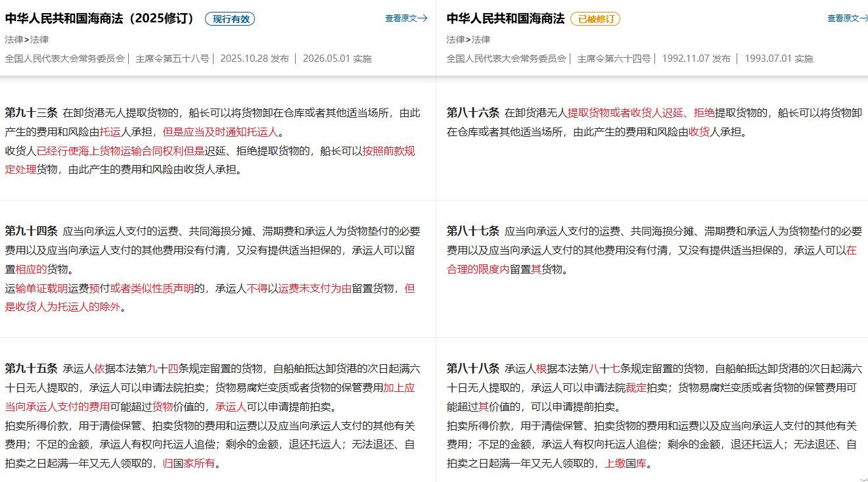
Task: Click the 第八十八条 article heading
Action: (x=473, y=368)
